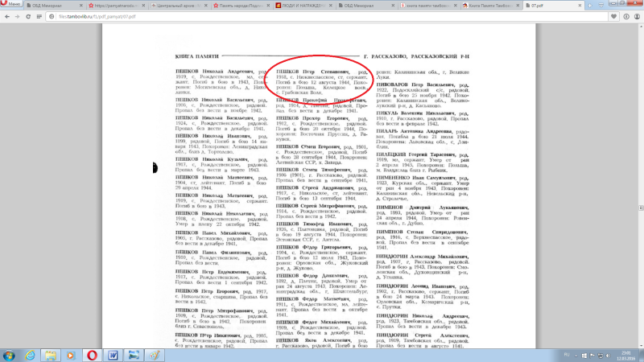Image resolution: width=644 pixels, height=362 pixels.
Task: Open the Speed Dial grid icon
Action: pyautogui.click(x=39, y=16)
